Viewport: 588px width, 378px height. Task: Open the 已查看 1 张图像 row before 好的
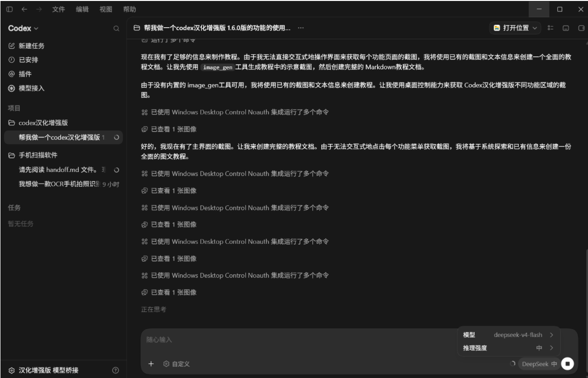click(x=169, y=129)
